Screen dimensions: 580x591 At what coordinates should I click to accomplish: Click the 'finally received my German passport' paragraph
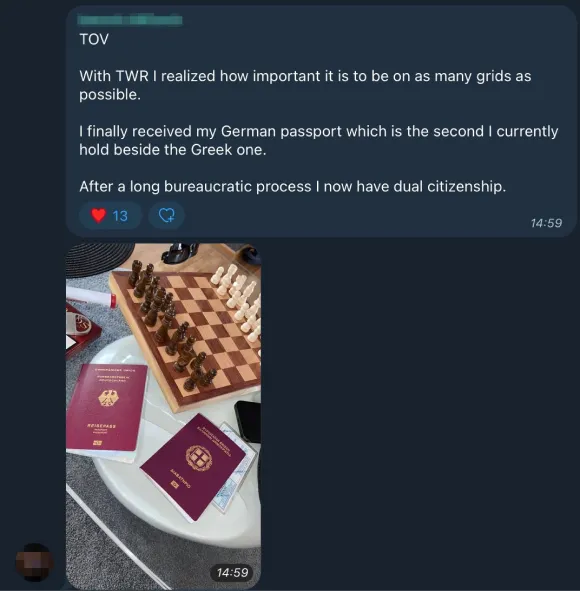click(x=318, y=140)
